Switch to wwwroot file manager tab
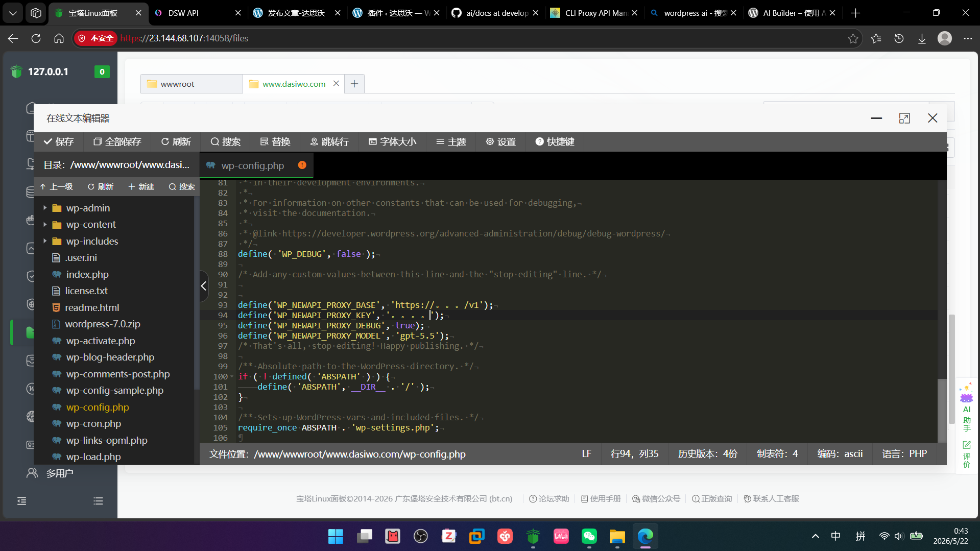980x551 pixels. 191,84
